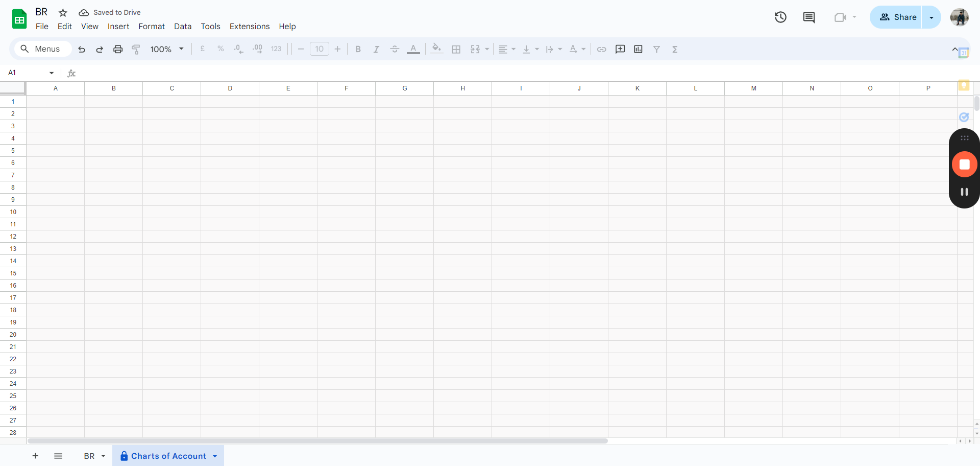Open the fill color picker
The height and width of the screenshot is (466, 980).
(x=436, y=49)
